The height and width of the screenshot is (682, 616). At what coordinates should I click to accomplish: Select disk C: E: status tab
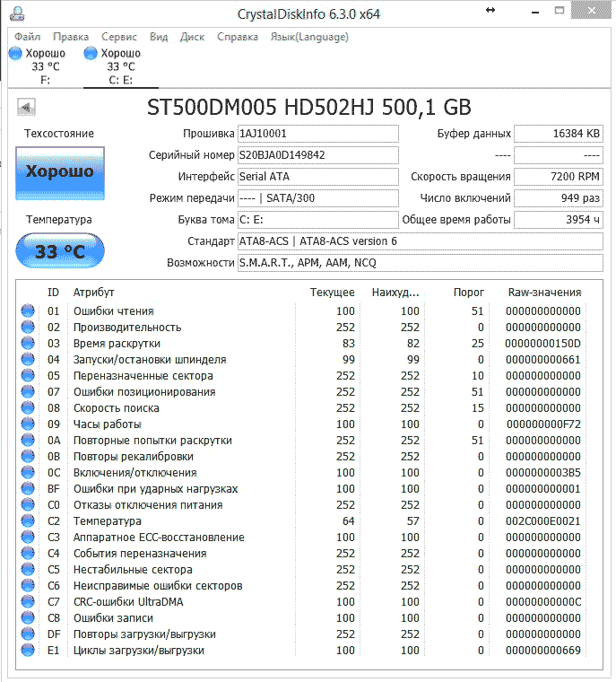[x=120, y=66]
